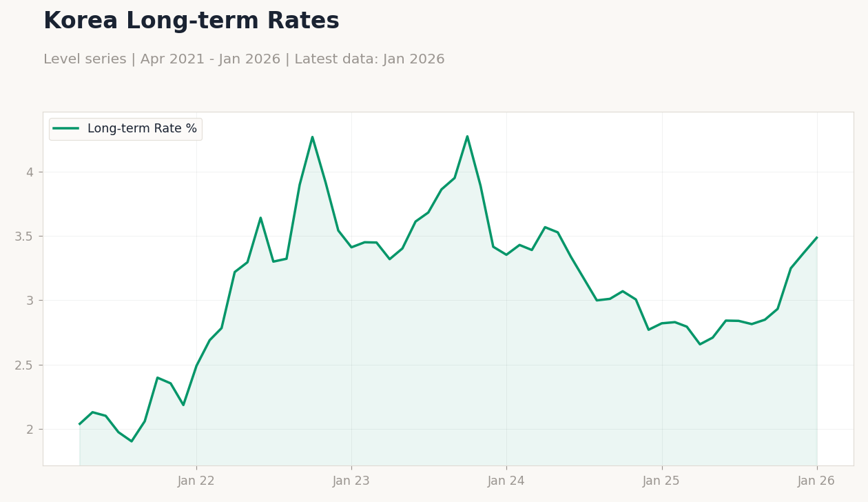This screenshot has height=502, width=868.
Task: Click the "Korea Long-term Rates" chart title
Action: (x=191, y=21)
